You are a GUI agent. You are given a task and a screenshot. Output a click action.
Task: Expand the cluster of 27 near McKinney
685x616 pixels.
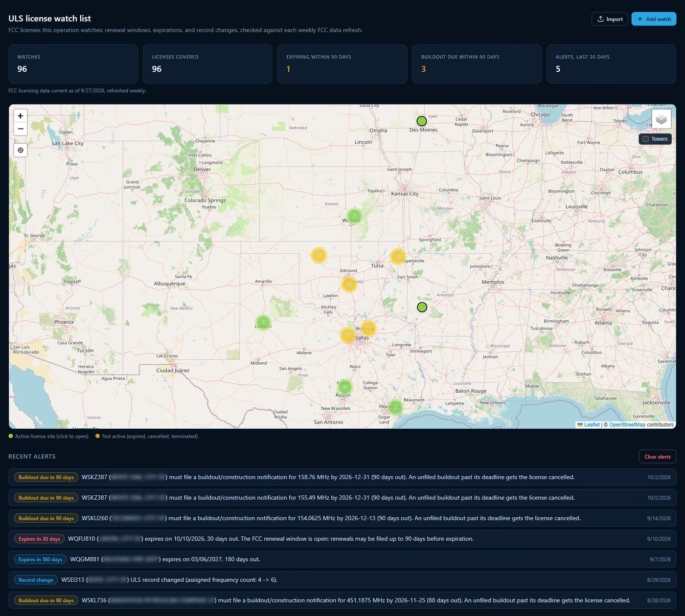click(x=368, y=329)
